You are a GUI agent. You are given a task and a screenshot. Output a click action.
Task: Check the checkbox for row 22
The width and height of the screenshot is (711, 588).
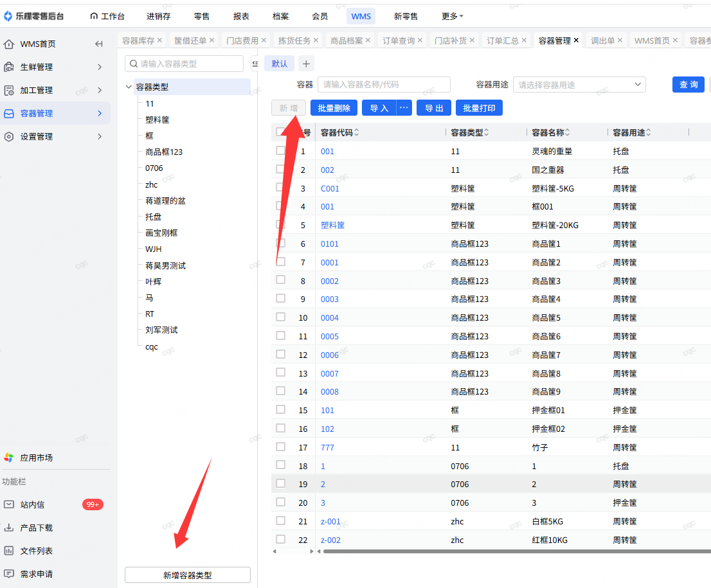[x=281, y=539]
